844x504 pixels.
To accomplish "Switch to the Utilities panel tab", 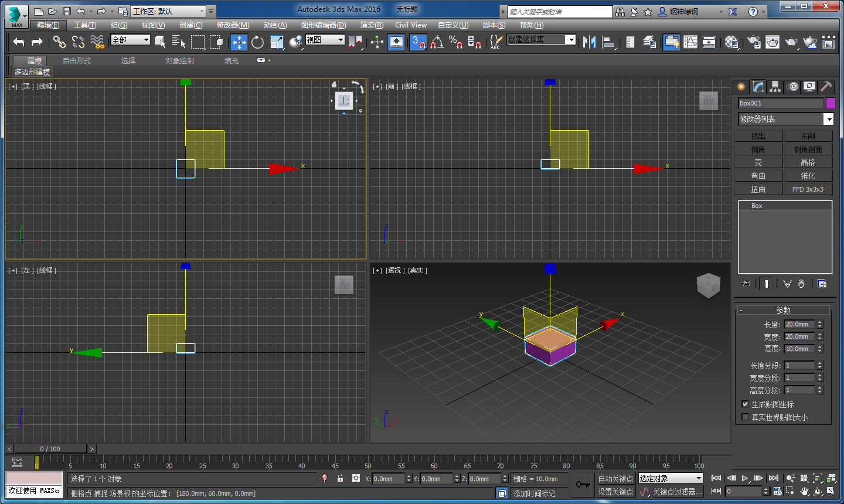I will (x=826, y=87).
